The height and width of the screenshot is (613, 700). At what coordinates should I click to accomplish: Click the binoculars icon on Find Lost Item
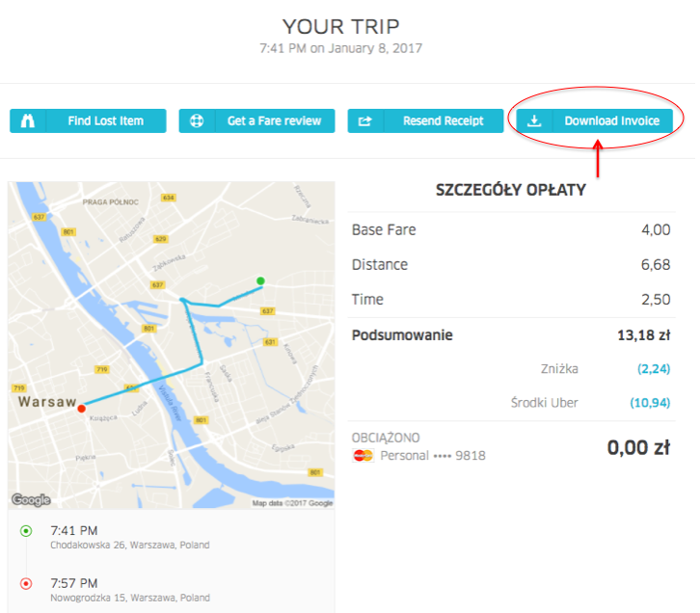27,121
